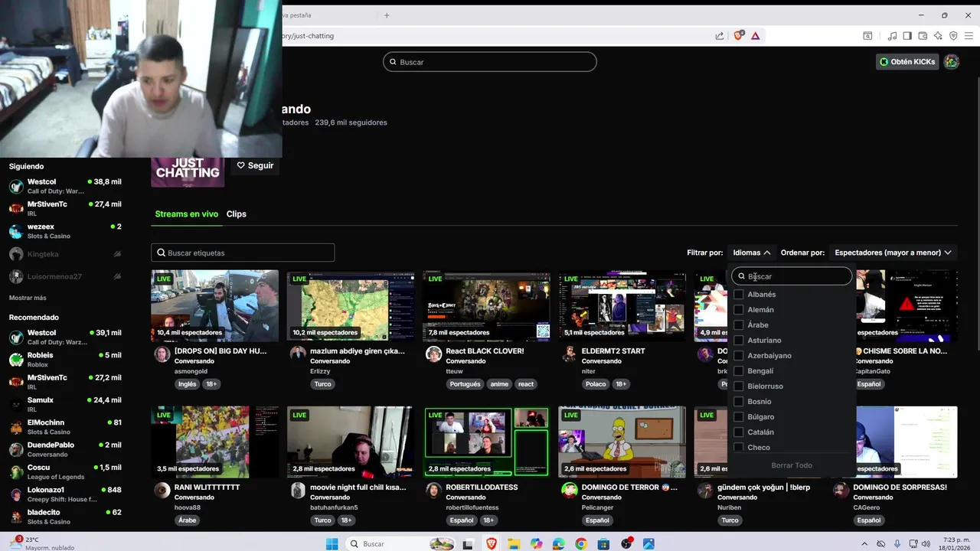Click the Brave Shields lion icon
This screenshot has width=980, height=551.
point(739,35)
